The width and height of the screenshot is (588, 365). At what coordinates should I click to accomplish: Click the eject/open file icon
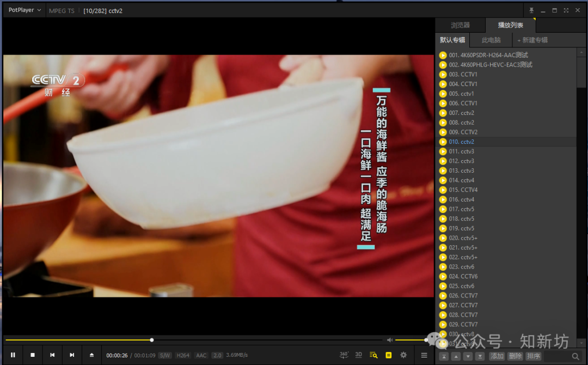click(x=91, y=355)
